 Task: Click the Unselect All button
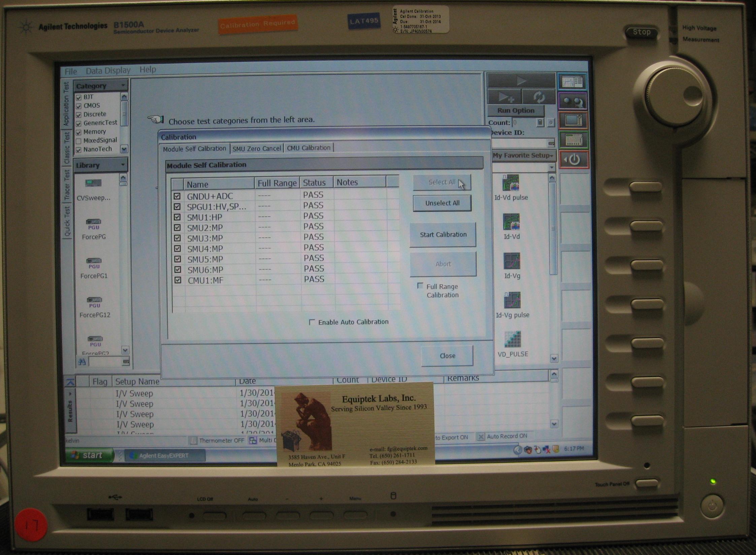click(x=442, y=203)
